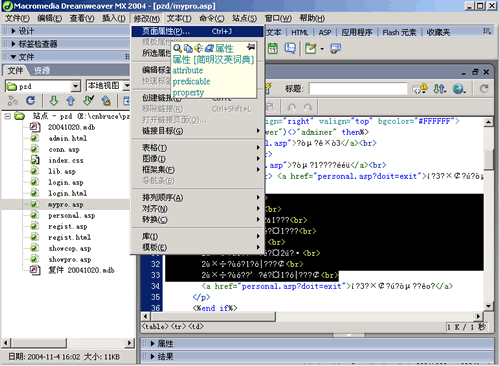500x366 pixels.
Task: Click the browser check warning icon
Action: (x=420, y=89)
